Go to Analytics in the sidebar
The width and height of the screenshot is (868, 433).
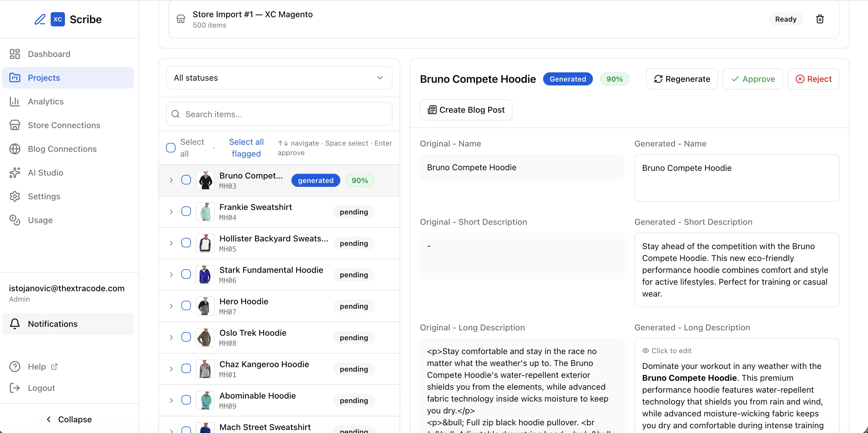pos(45,101)
